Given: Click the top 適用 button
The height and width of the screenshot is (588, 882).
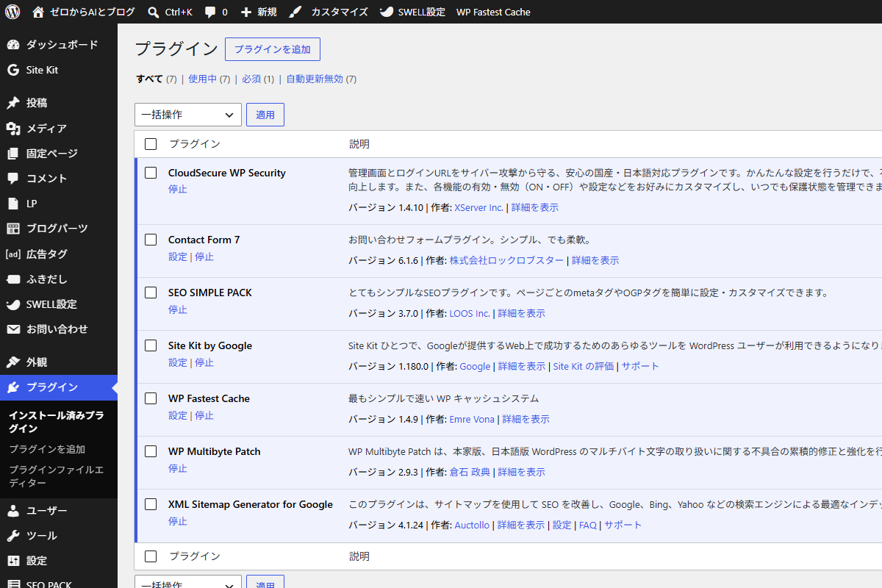Looking at the screenshot, I should pos(265,115).
